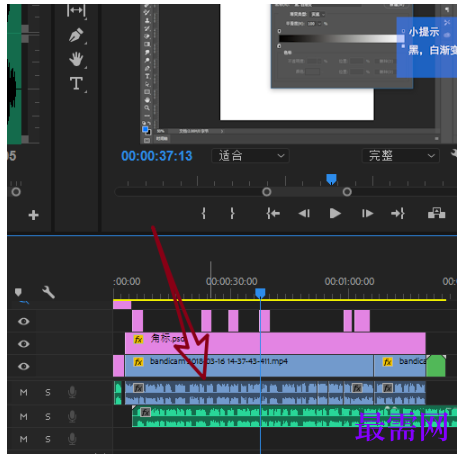Select the small green audio clip at start

[118, 393]
